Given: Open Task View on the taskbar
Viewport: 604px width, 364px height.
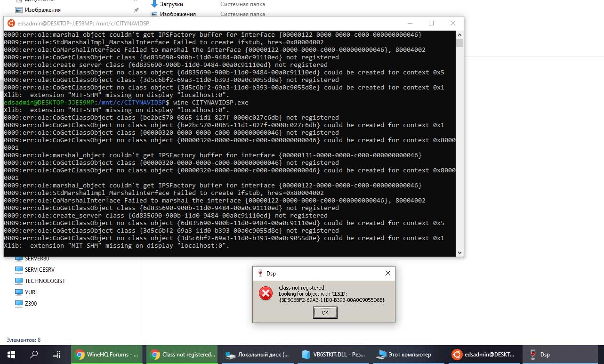Looking at the screenshot, I should point(56,355).
